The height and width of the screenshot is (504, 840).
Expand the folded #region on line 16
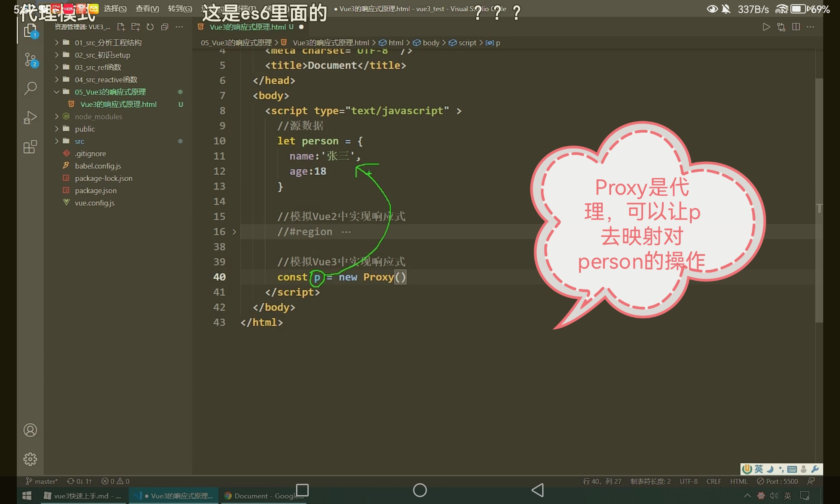pyautogui.click(x=234, y=232)
